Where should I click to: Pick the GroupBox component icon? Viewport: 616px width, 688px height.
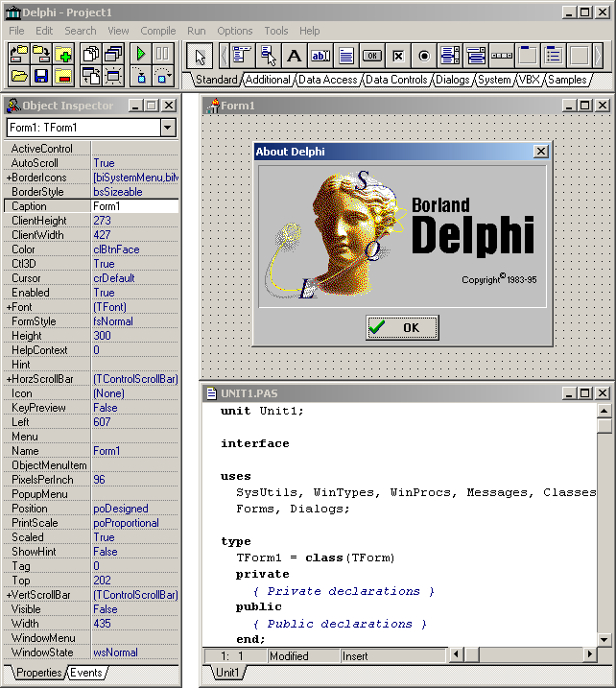(528, 56)
